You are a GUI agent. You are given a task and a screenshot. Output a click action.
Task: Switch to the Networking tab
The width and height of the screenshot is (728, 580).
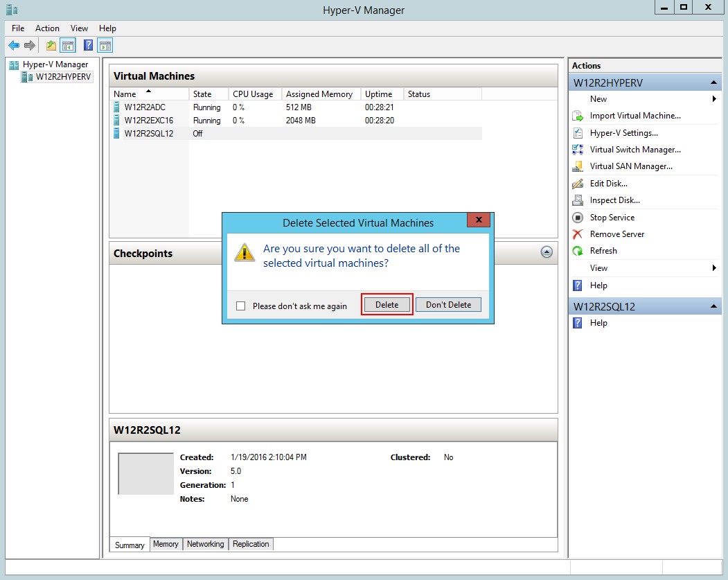click(x=205, y=544)
